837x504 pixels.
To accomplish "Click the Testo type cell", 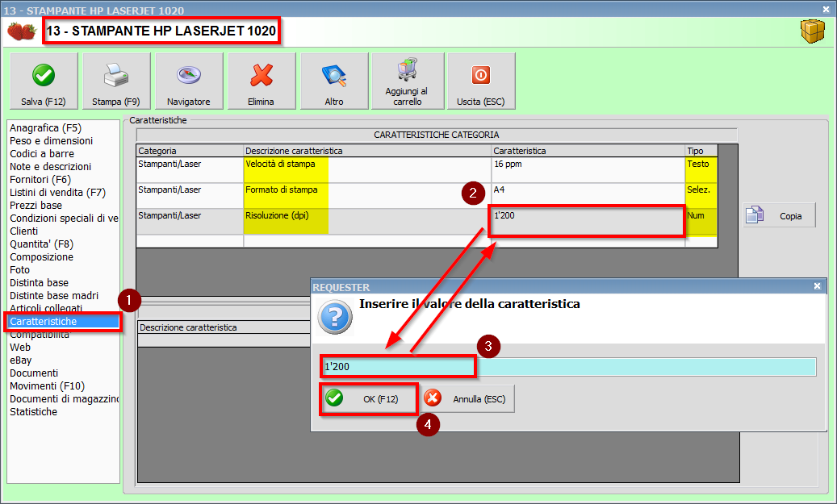I will 701,169.
